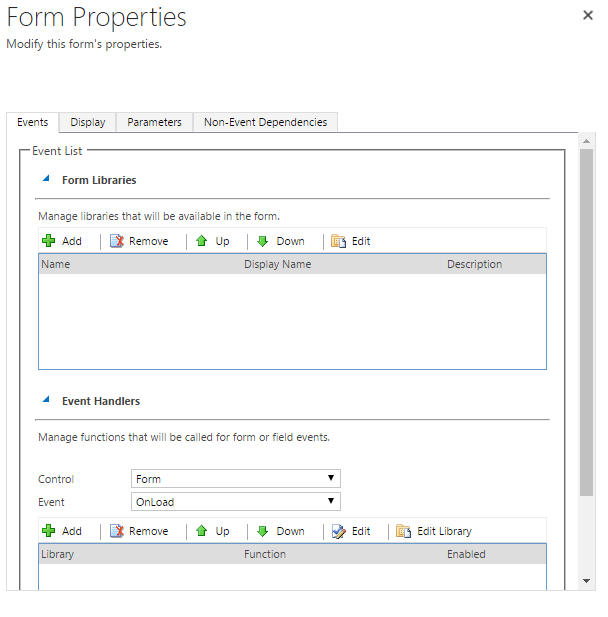The image size is (608, 617).
Task: Collapse the Event Handlers section
Action: click(x=45, y=400)
